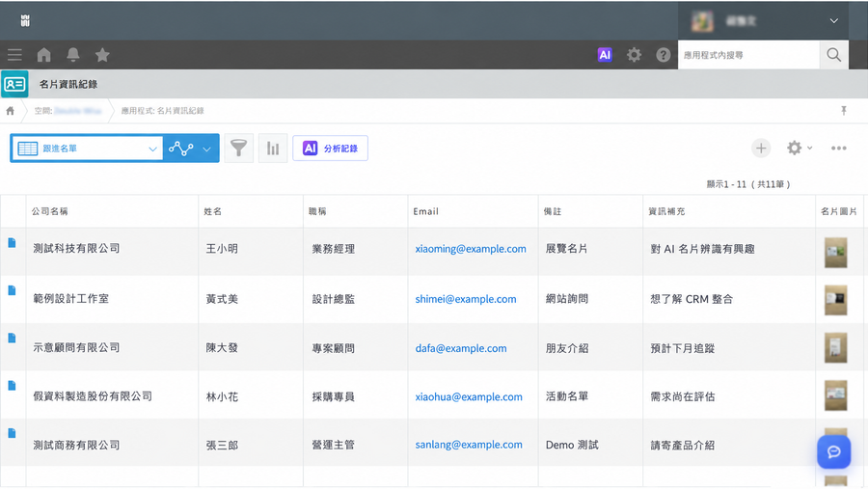Viewport: 868px width, 489px height.
Task: Click the record count 顯示1 - 11
Action: click(x=726, y=184)
